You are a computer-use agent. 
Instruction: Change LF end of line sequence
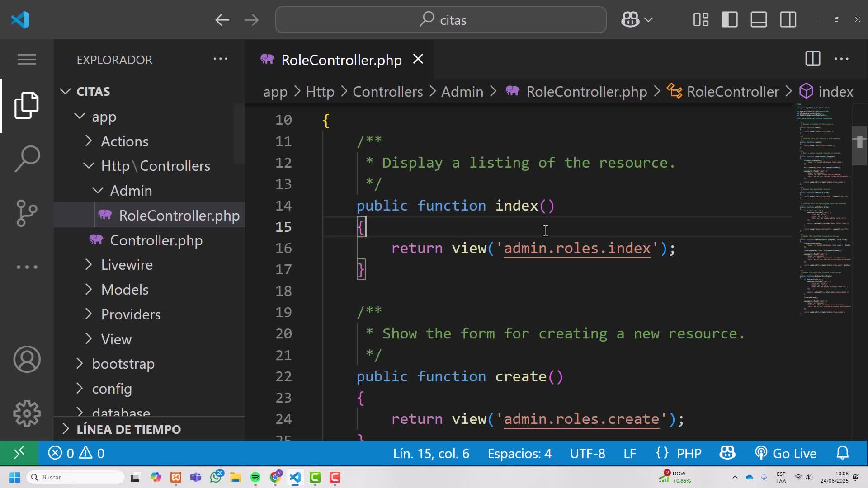[x=630, y=453]
